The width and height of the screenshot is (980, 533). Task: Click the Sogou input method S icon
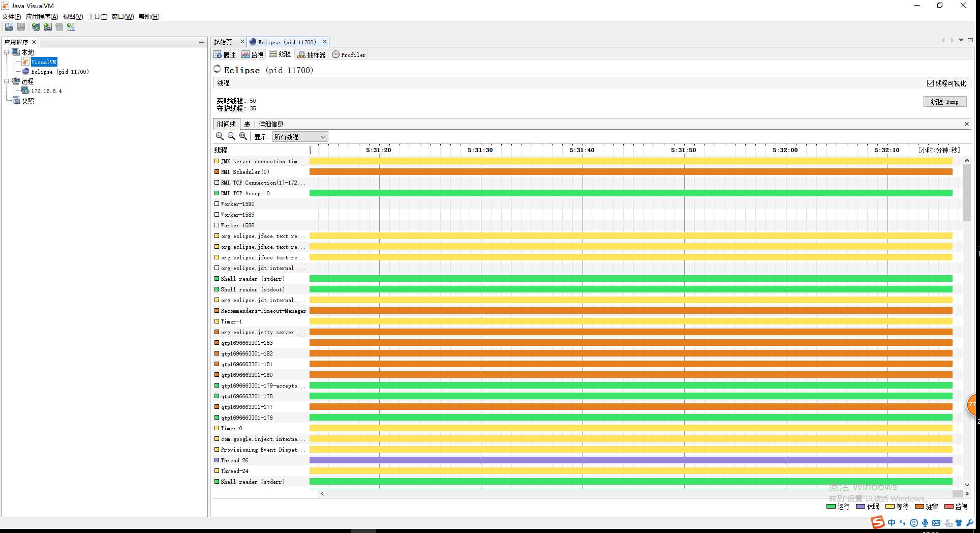click(x=878, y=522)
